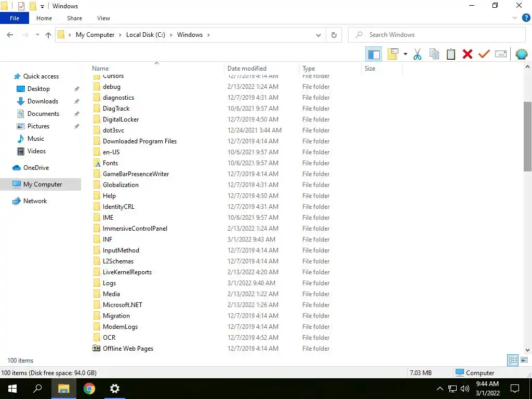
Task: Select Quick access in navigation pane
Action: [x=41, y=76]
